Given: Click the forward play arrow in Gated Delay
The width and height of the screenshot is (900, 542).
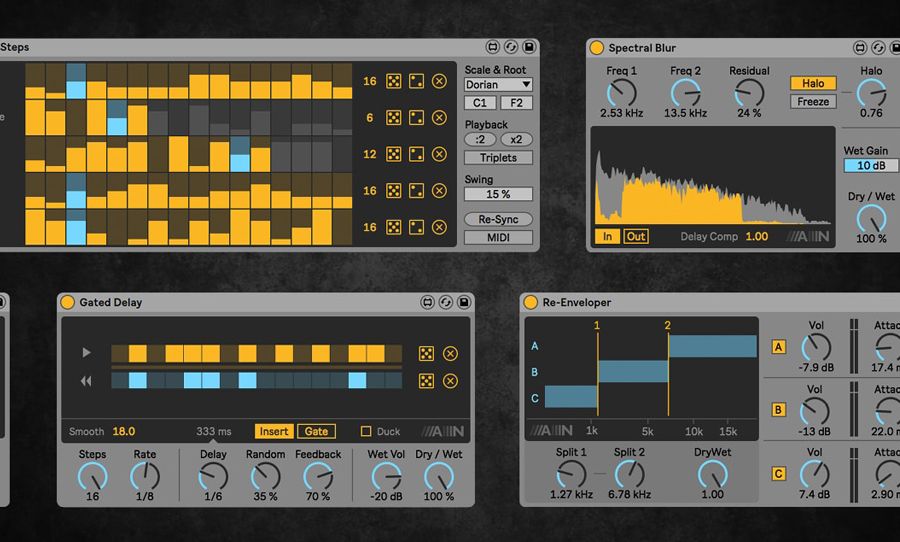Looking at the screenshot, I should click(x=86, y=353).
